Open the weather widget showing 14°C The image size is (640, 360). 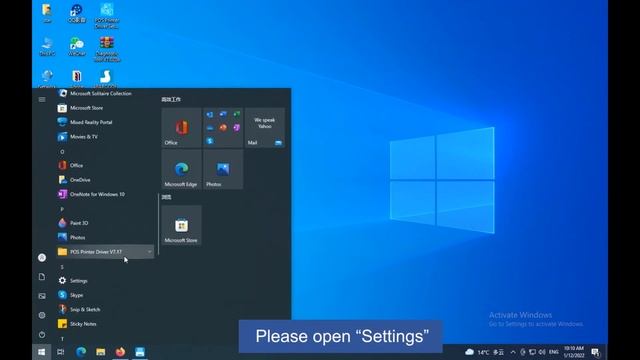tap(484, 352)
